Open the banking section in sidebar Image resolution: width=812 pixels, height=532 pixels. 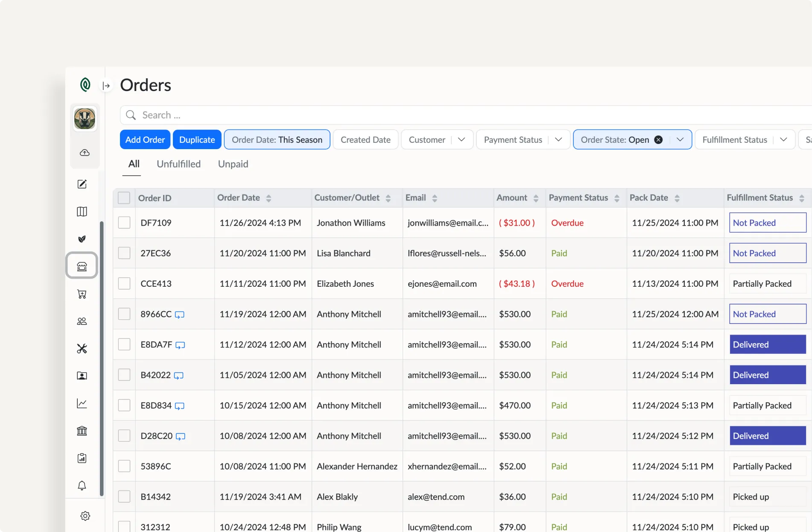(82, 431)
